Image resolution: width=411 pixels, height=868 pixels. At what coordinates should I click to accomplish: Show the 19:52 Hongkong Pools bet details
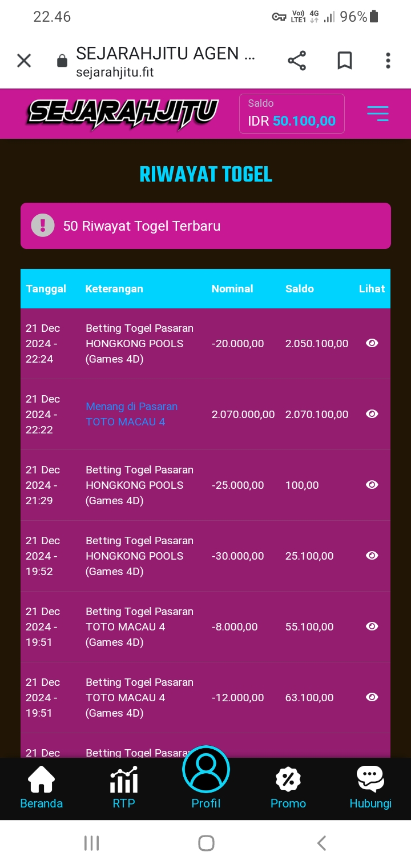point(372,556)
